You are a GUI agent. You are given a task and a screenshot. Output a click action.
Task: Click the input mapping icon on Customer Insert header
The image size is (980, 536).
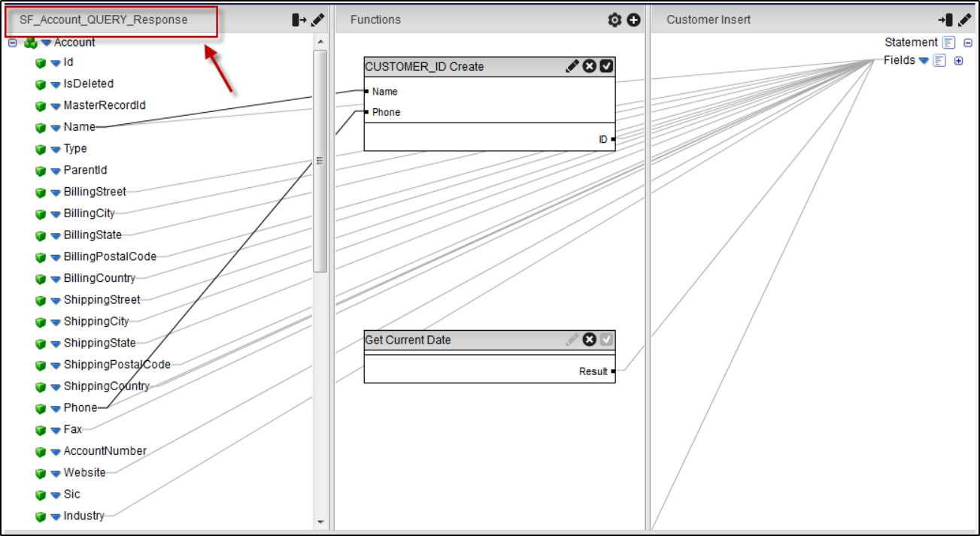coord(948,20)
